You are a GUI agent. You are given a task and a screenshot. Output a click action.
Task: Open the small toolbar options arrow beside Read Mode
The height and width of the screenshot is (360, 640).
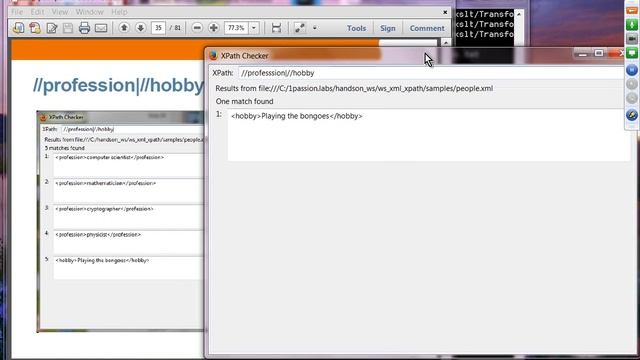point(315,28)
